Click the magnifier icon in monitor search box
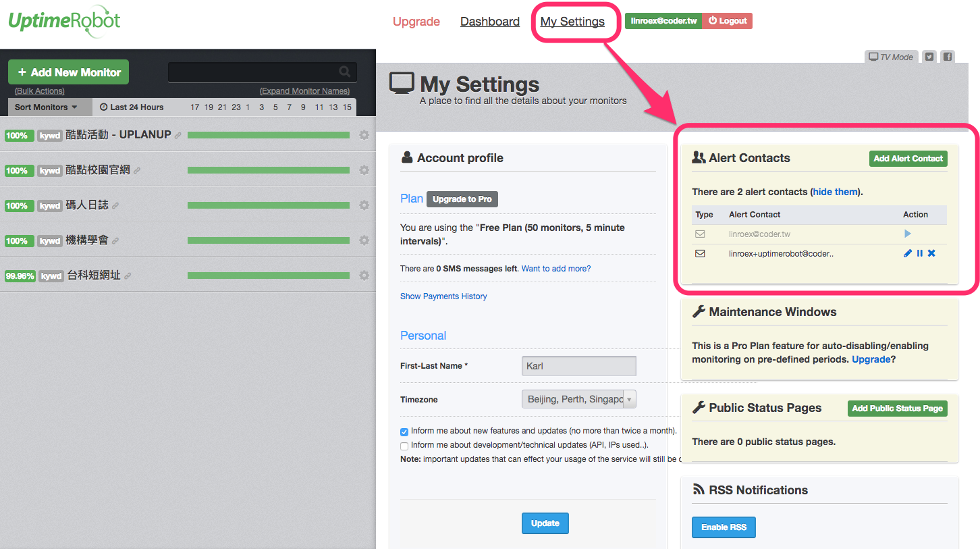 (344, 72)
